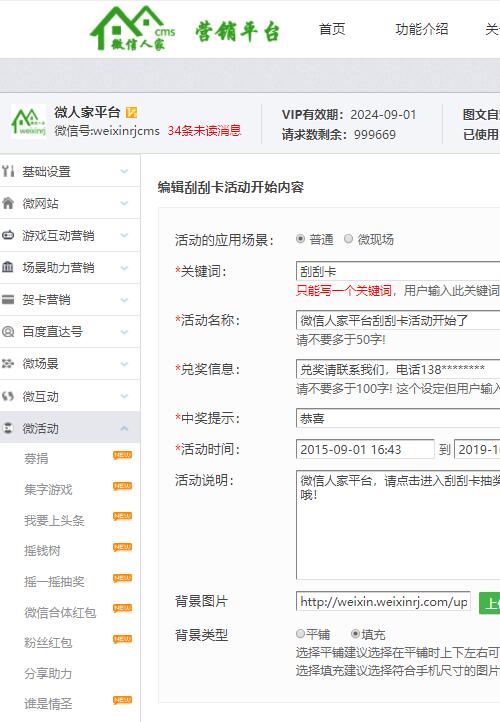The width and height of the screenshot is (500, 722).
Task: Open the 募捐 submenu item
Action: [36, 459]
